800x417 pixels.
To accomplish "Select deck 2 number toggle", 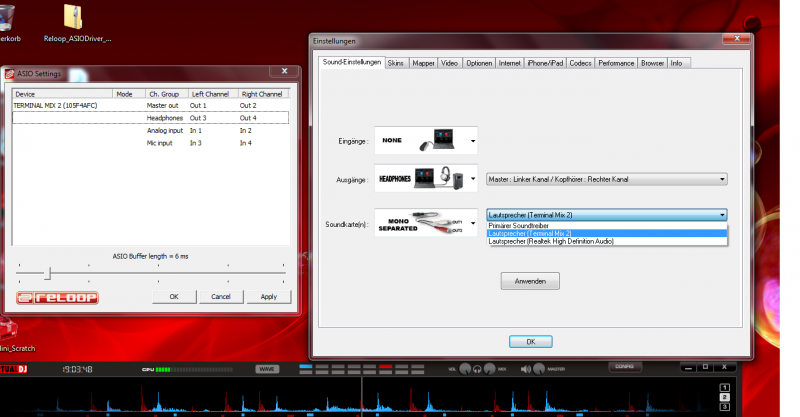I will coord(726,396).
